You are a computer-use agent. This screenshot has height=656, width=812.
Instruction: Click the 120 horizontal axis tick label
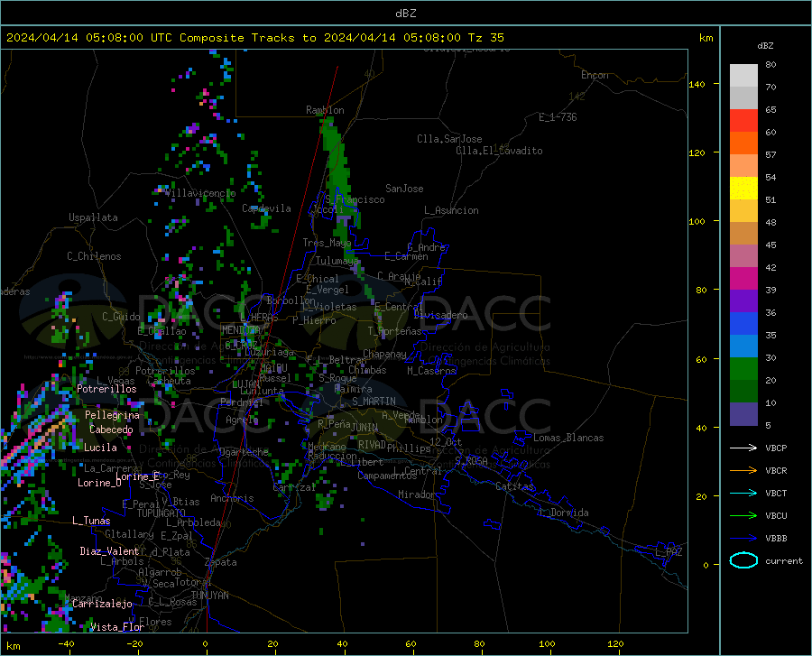tap(615, 643)
